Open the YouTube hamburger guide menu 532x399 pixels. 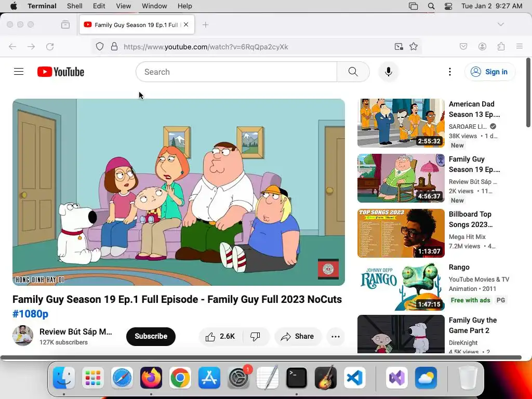pos(19,72)
